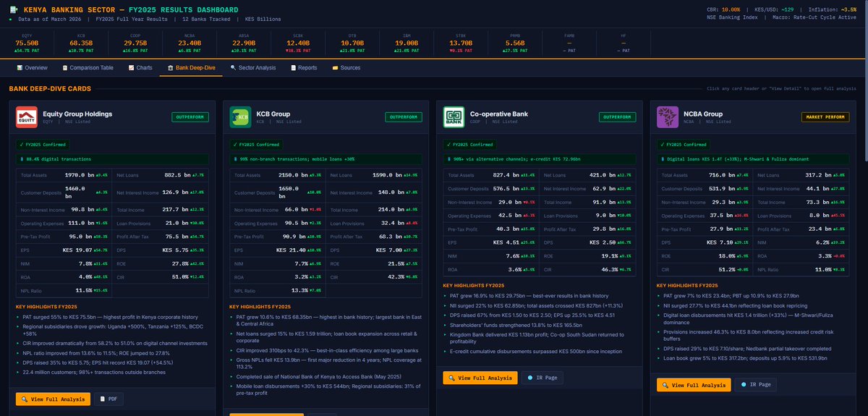Click the NCBA Group purple logo
The width and height of the screenshot is (868, 416).
coord(667,117)
